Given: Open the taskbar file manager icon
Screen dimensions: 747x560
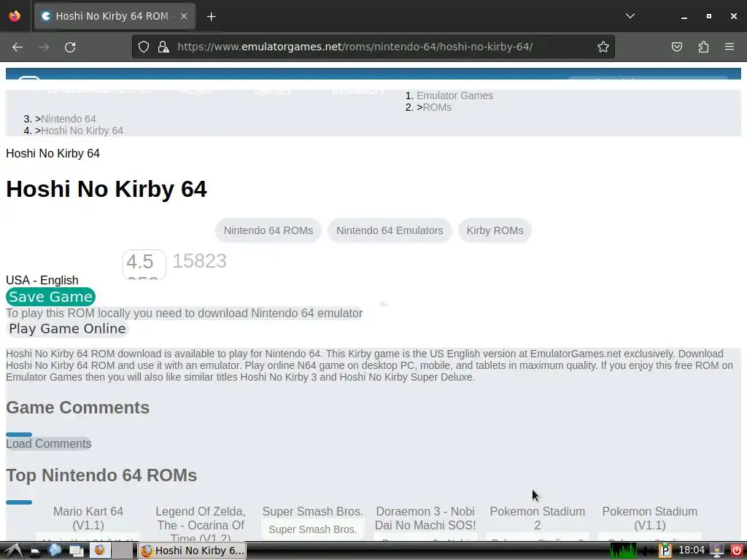Looking at the screenshot, I should (35, 551).
